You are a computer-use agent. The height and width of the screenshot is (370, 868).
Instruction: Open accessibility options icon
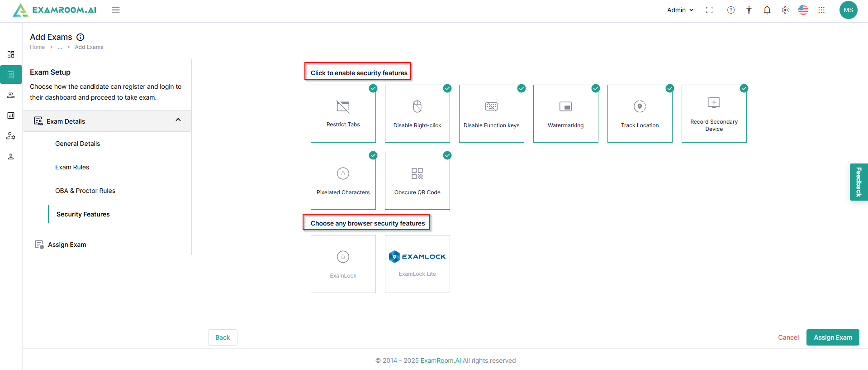point(749,10)
